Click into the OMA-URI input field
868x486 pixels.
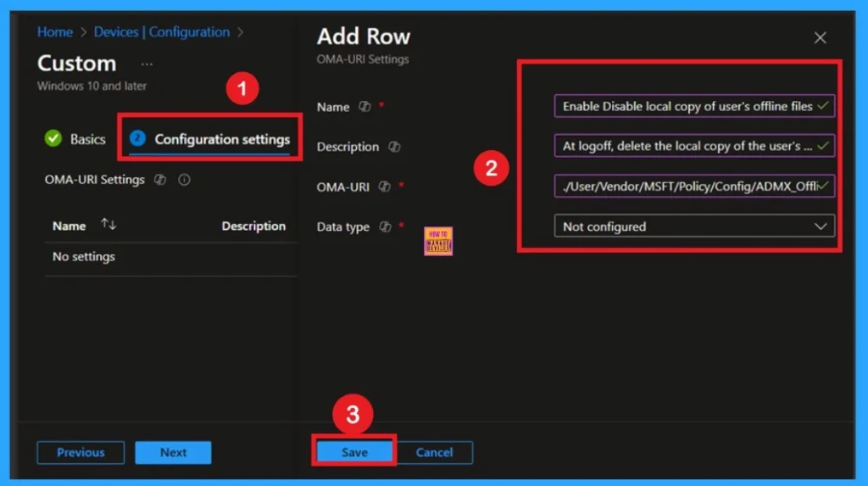[x=694, y=186]
